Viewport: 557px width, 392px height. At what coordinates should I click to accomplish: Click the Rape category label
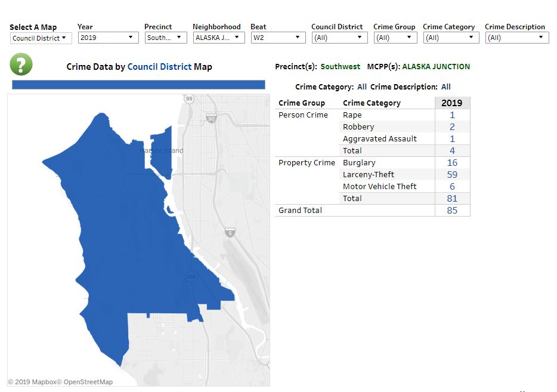tap(352, 115)
